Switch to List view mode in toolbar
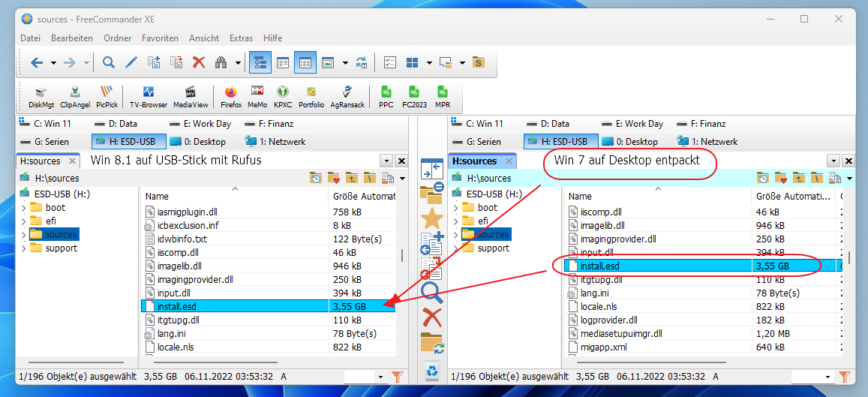The height and width of the screenshot is (397, 868). coord(283,62)
